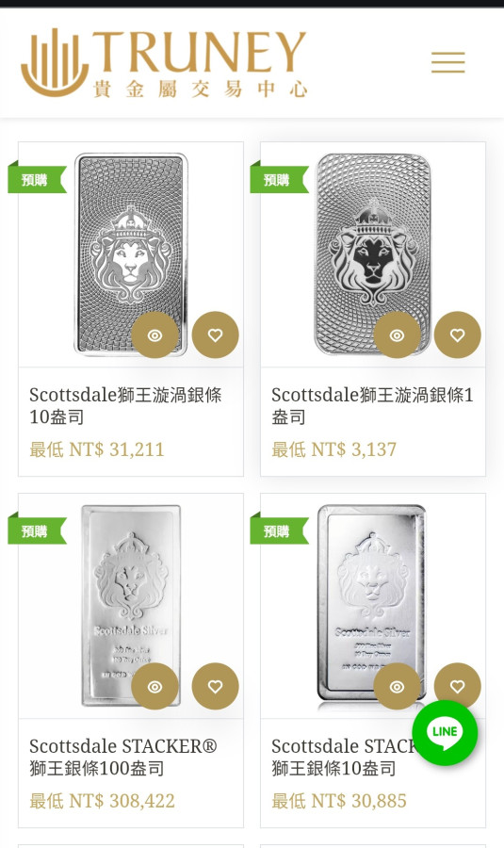Viewport: 504px width, 848px height.
Task: Open Scottsdale獅王漩渦銀條10盎司 product title
Action: pos(125,405)
